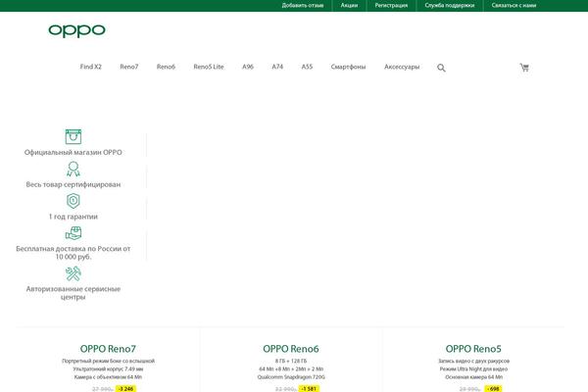Open Связаться с нами link

(x=514, y=5)
